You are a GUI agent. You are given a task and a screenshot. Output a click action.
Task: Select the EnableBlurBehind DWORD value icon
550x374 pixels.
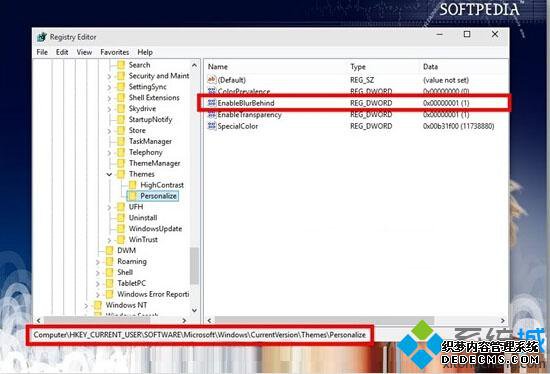pyautogui.click(x=212, y=103)
